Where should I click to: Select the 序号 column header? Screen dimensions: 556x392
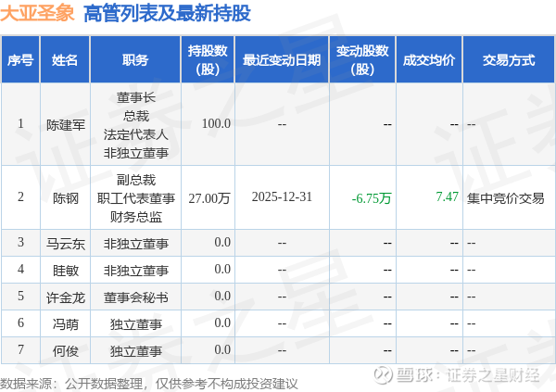pyautogui.click(x=20, y=59)
